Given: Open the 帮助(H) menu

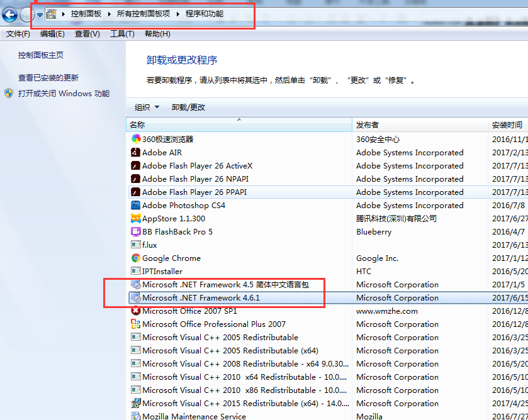Looking at the screenshot, I should point(157,34).
